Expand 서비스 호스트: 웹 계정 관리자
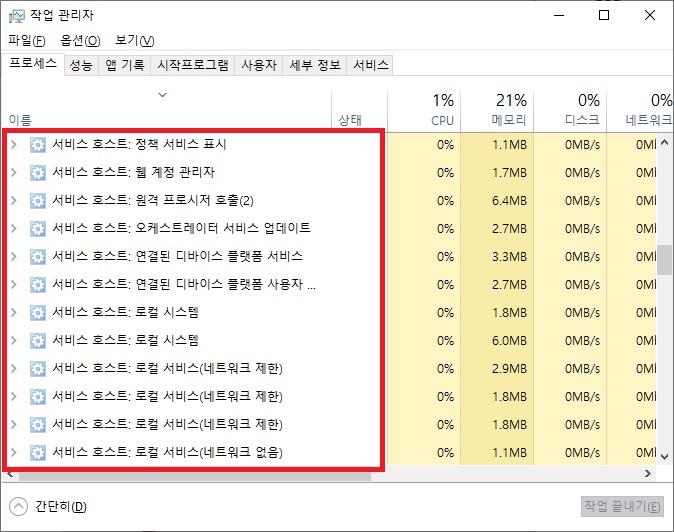The width and height of the screenshot is (674, 532). click(x=14, y=173)
